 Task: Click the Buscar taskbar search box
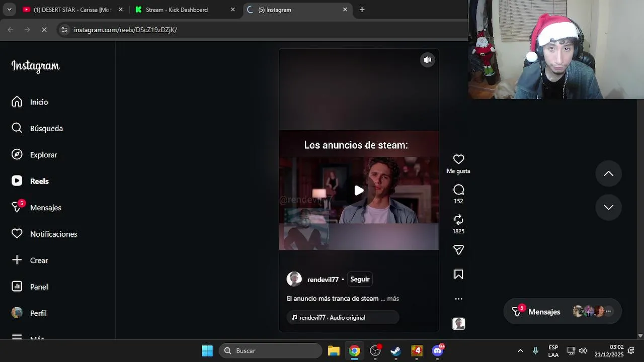[271, 351]
